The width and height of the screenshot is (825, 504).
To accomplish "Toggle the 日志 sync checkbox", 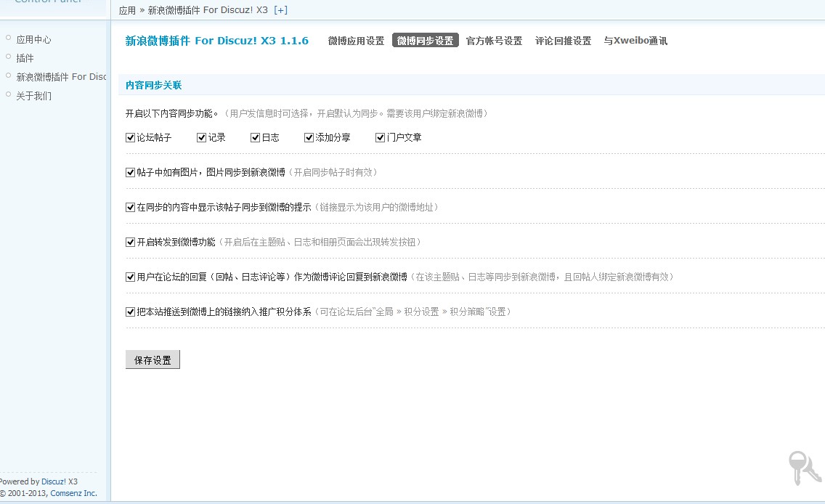I will 256,137.
